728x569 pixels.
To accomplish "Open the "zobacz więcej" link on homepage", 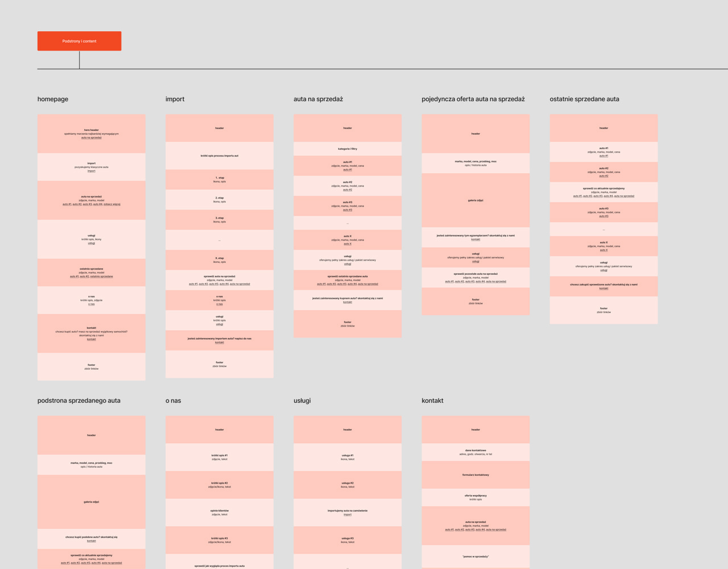I will point(112,204).
